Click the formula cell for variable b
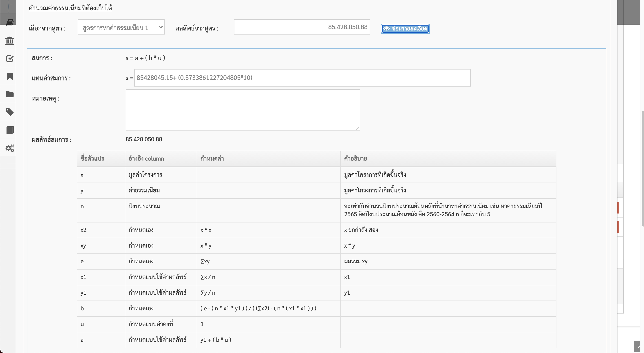Screen dimensions: 644x353 pyautogui.click(x=269, y=309)
